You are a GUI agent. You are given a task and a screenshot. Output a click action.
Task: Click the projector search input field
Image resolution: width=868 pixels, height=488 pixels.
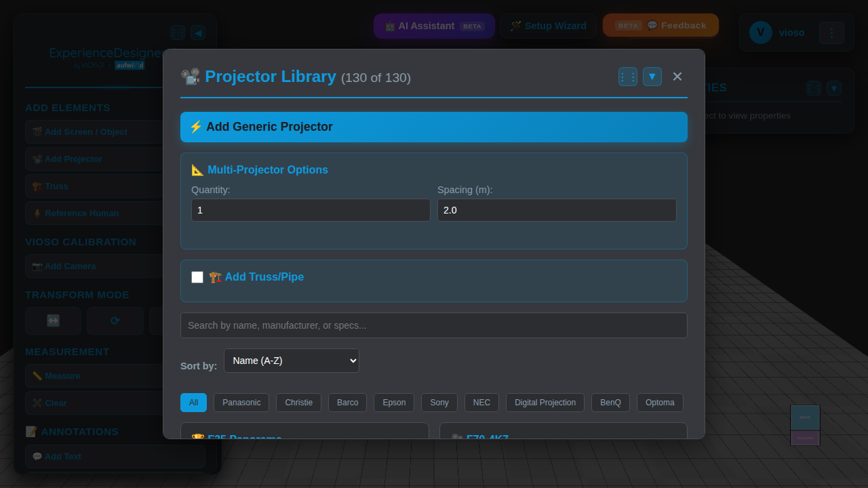(x=433, y=325)
